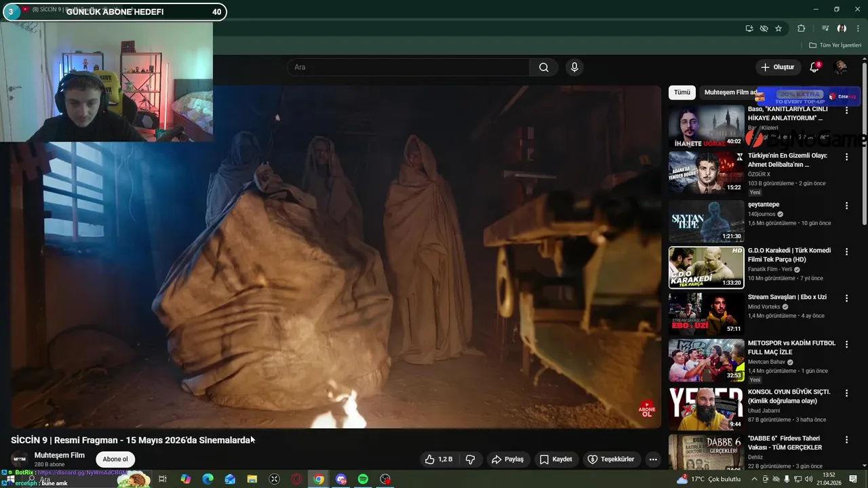Open Ahmet Delibalta video thumbnail
This screenshot has width=868, height=488.
click(706, 172)
